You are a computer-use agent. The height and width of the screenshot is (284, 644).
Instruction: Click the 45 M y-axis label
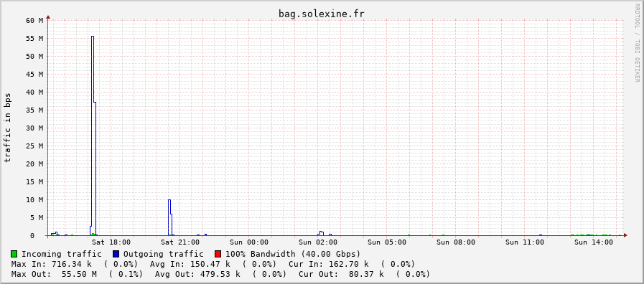(34, 75)
